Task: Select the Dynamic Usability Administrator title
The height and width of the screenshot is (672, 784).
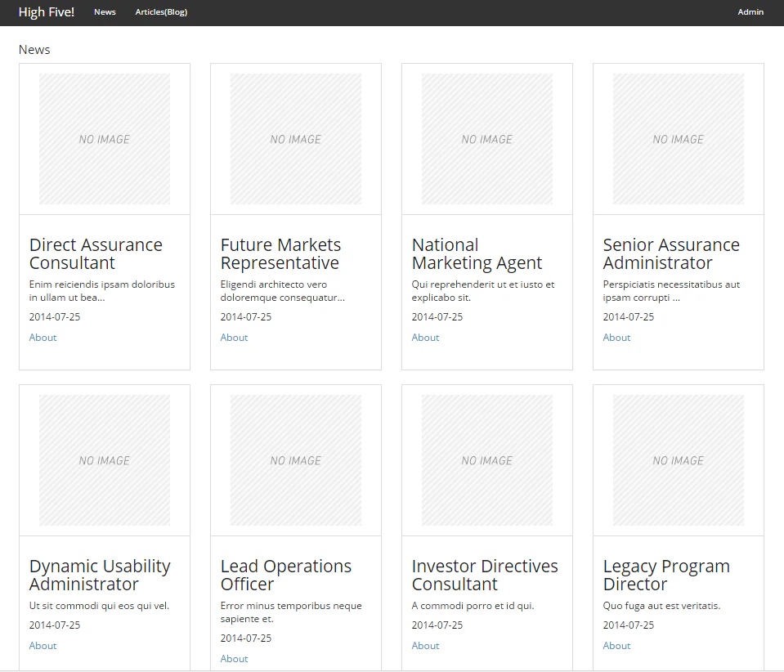Action: pos(100,575)
